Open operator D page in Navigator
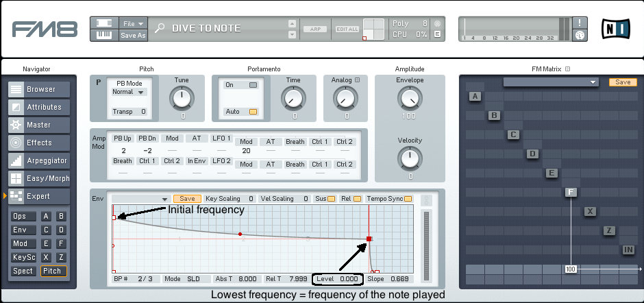 61,230
